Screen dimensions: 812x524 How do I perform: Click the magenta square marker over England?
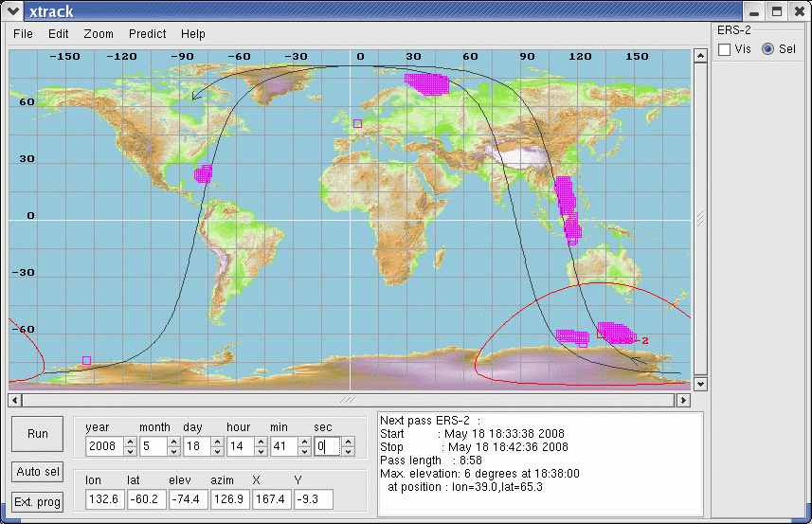(357, 124)
